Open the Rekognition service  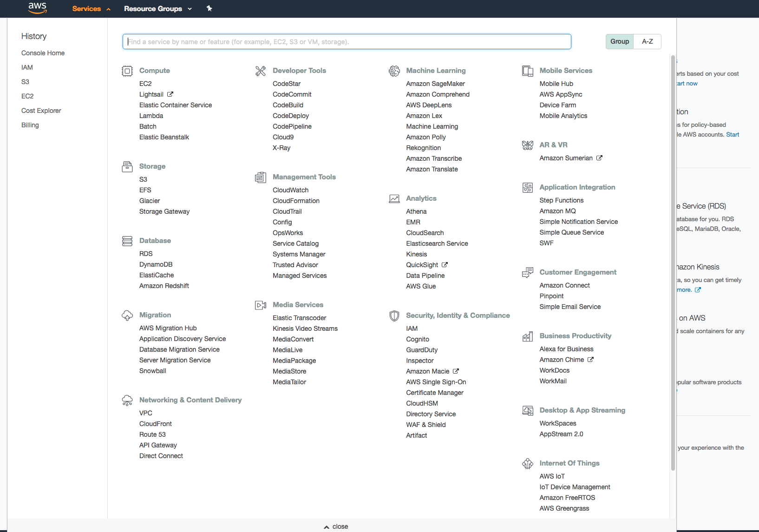(x=423, y=148)
